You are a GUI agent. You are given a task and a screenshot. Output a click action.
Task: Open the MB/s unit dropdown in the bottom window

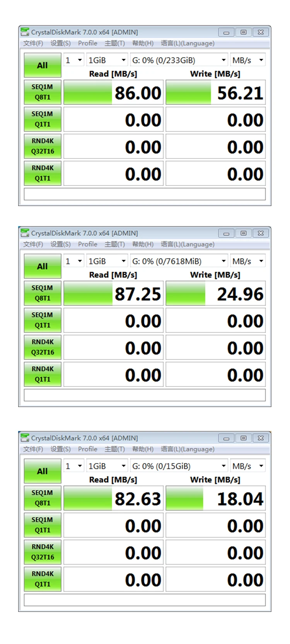tap(248, 466)
